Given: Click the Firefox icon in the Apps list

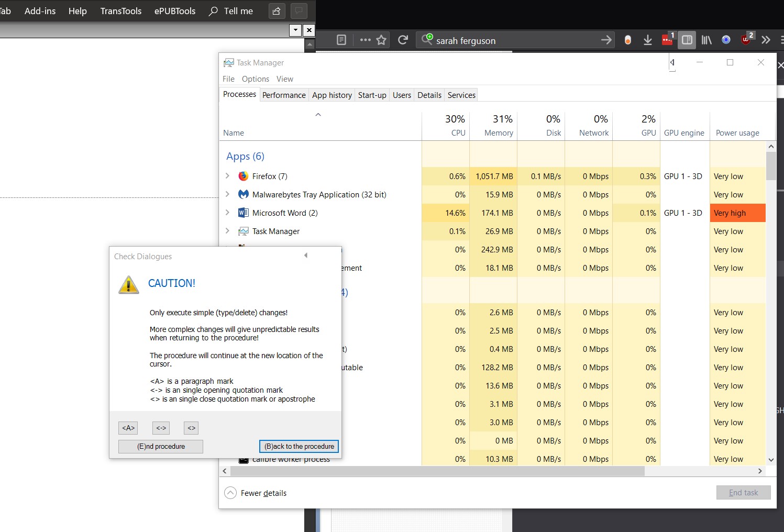Looking at the screenshot, I should (243, 176).
